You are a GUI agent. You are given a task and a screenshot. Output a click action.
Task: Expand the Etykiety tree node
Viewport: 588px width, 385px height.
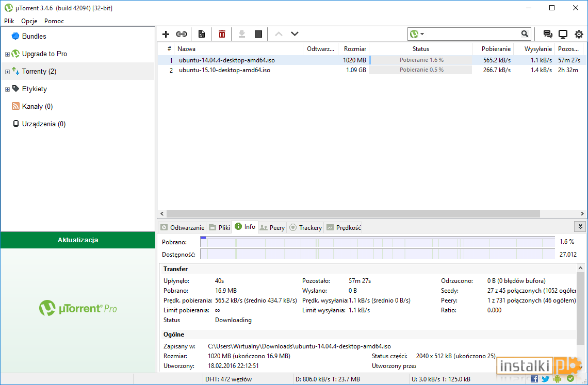coord(7,89)
